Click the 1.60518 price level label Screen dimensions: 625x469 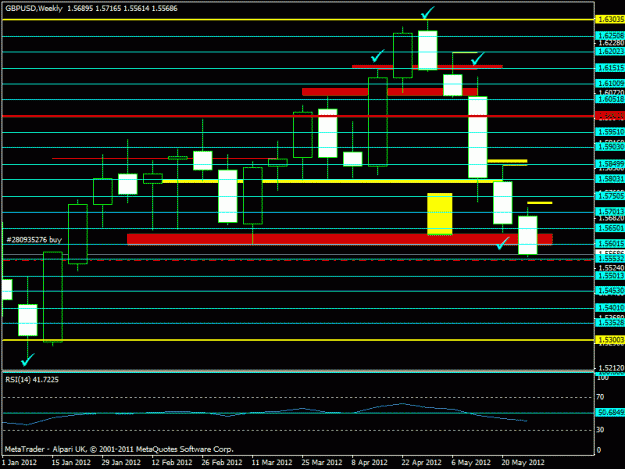pos(610,99)
